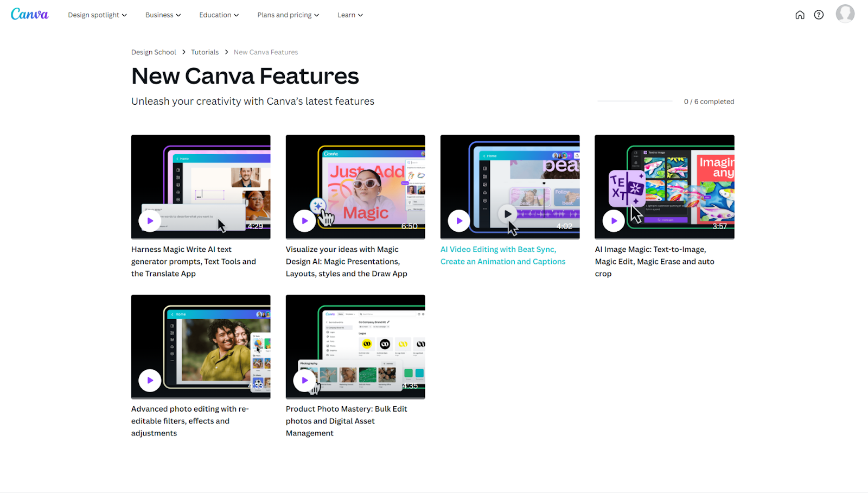Click the 3:57 duration label
The height and width of the screenshot is (493, 868).
pos(719,226)
